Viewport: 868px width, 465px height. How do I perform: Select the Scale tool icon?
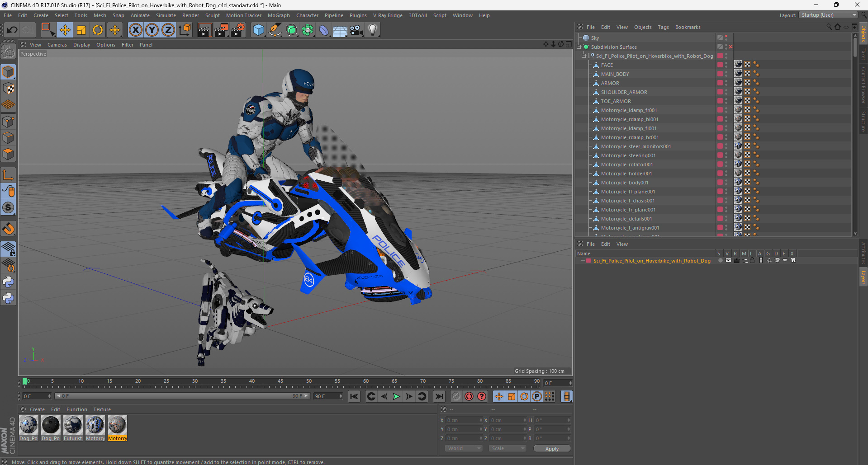click(81, 30)
